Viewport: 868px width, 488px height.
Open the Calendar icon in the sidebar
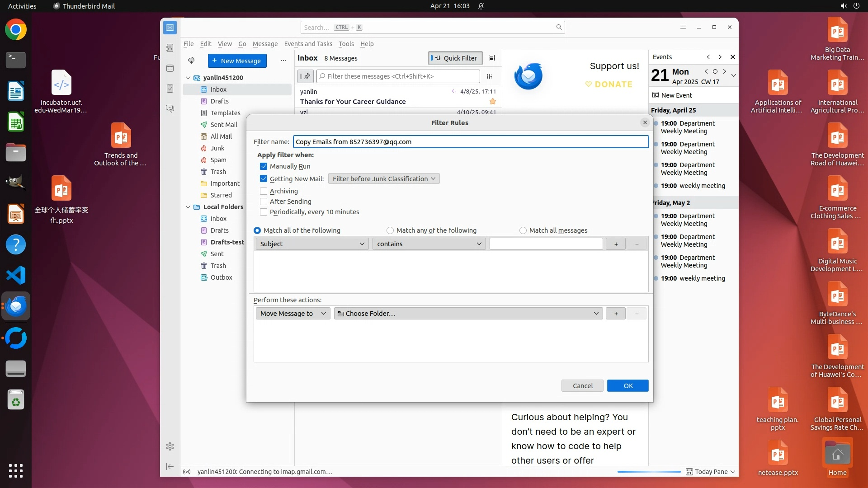point(170,68)
